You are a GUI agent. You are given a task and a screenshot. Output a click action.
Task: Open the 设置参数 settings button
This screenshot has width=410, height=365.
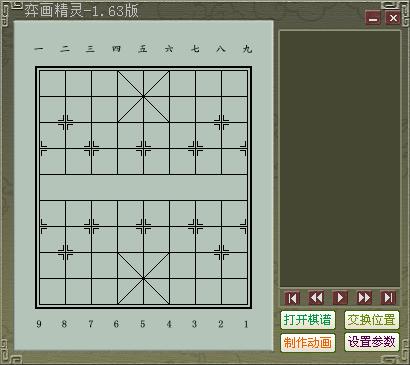pos(372,342)
